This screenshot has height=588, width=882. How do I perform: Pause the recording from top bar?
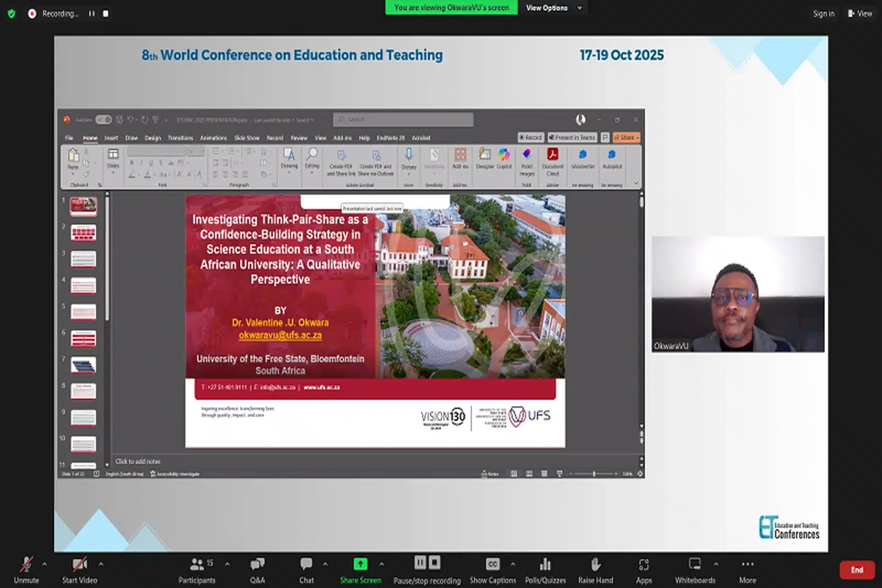pyautogui.click(x=92, y=14)
